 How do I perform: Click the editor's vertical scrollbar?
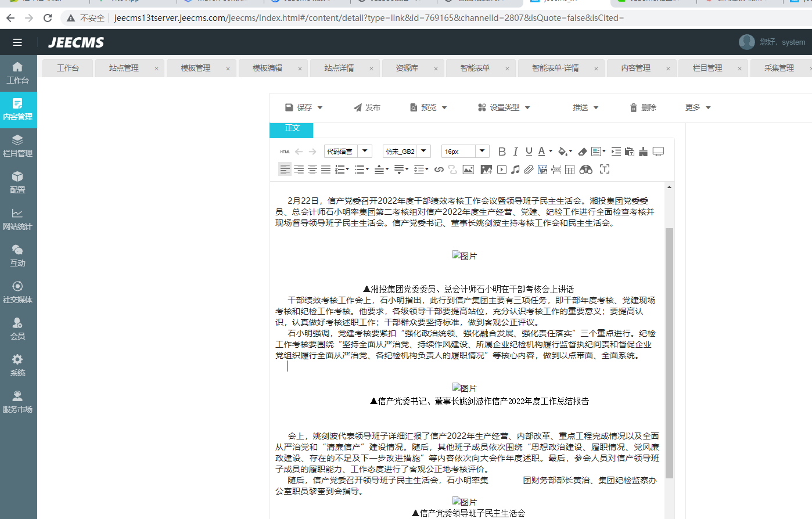click(669, 348)
